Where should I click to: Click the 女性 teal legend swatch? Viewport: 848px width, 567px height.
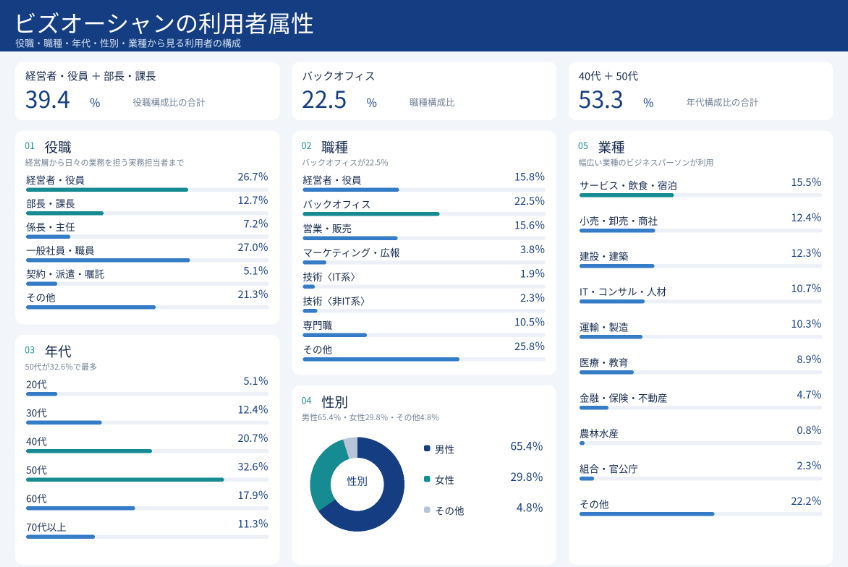(427, 479)
